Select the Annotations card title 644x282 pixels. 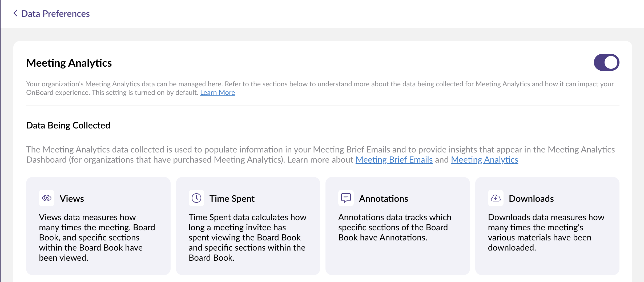coord(383,199)
